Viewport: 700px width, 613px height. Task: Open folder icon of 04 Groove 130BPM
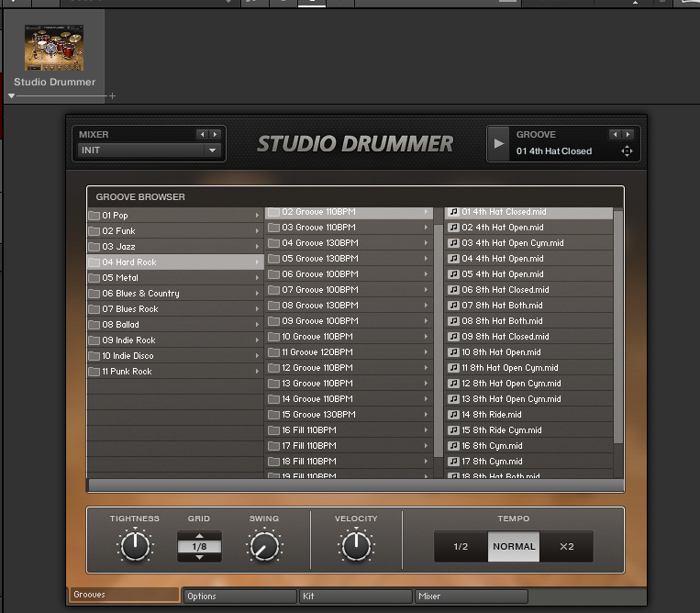click(x=273, y=243)
